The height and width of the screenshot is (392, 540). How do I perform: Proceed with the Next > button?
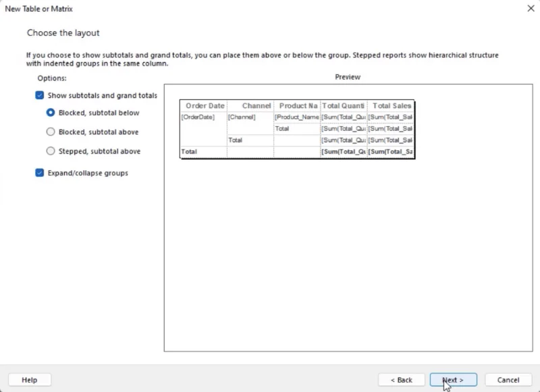click(x=453, y=380)
